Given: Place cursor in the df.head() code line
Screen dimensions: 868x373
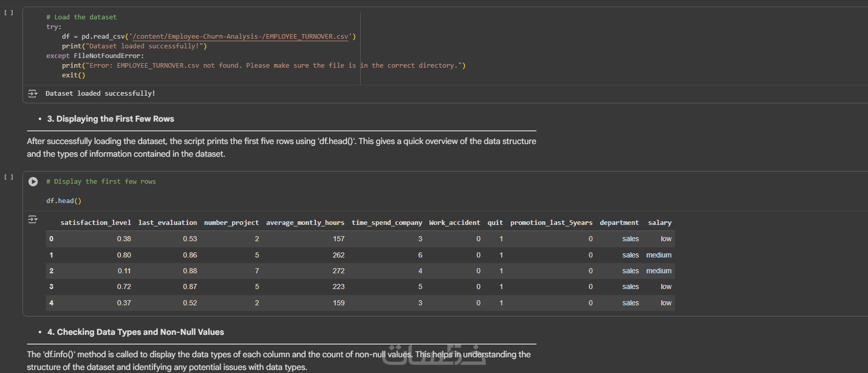Looking at the screenshot, I should pyautogui.click(x=64, y=201).
